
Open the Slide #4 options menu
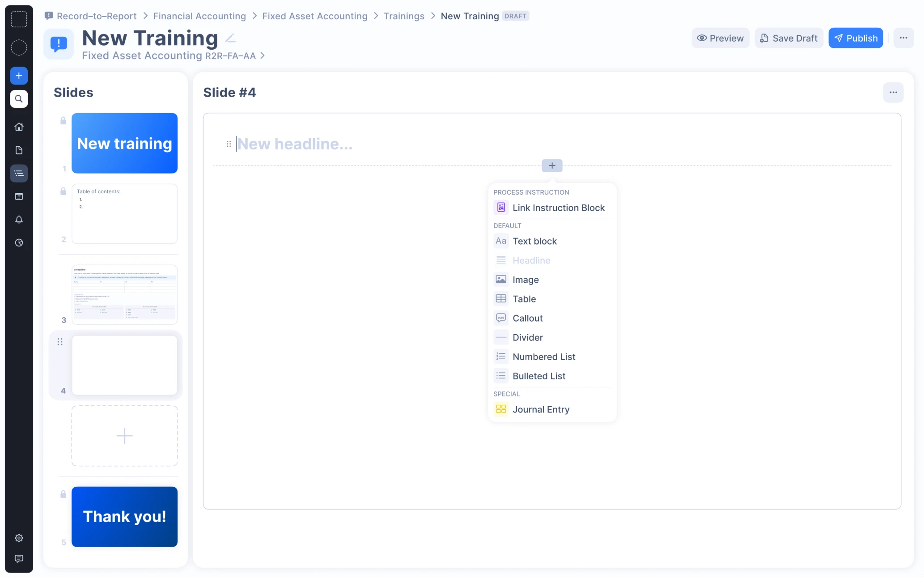893,93
